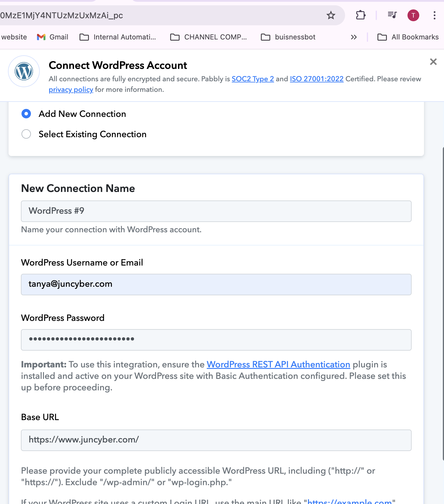Click the Base URL input field
This screenshot has width=444, height=504.
tap(216, 440)
